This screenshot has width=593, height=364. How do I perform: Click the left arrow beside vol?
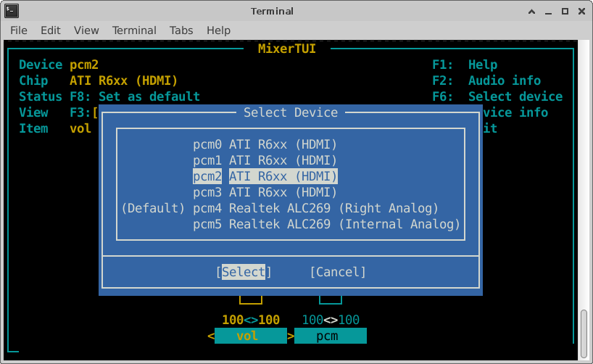211,336
